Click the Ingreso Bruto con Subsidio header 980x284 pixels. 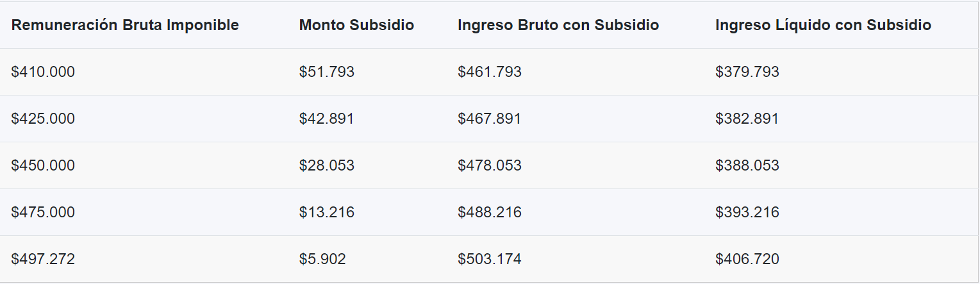(558, 26)
